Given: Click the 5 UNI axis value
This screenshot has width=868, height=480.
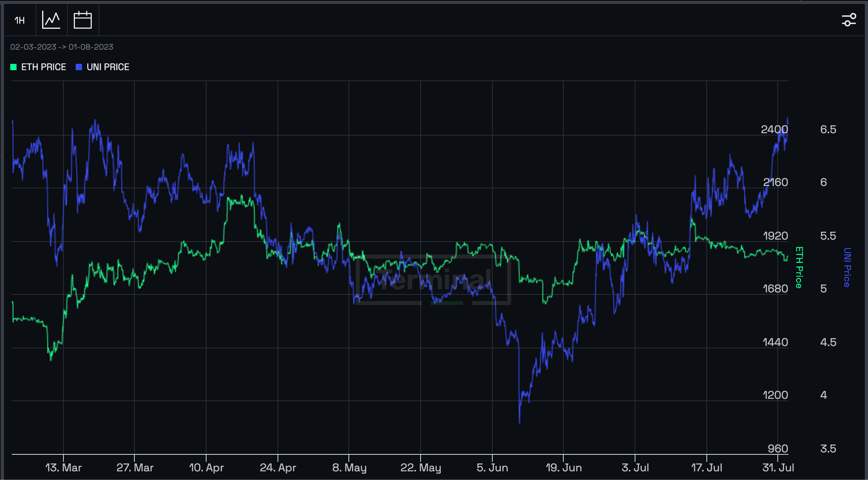Looking at the screenshot, I should coord(823,289).
